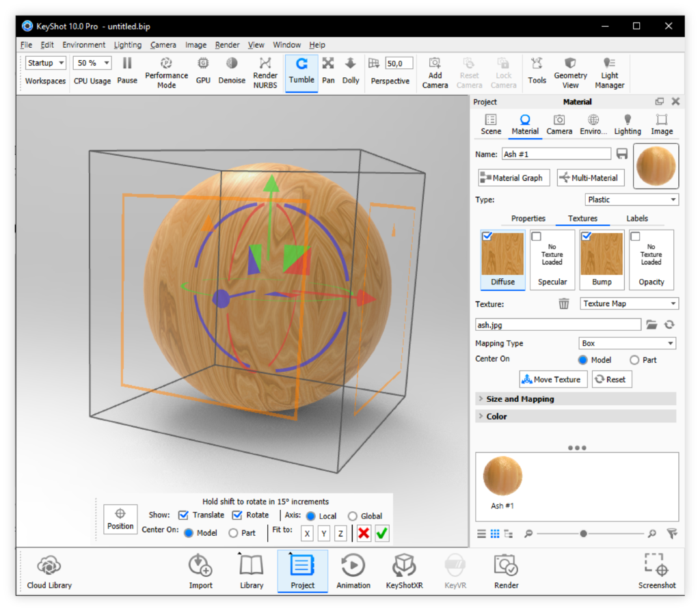
Task: Click the Material Graph button
Action: 513,178
